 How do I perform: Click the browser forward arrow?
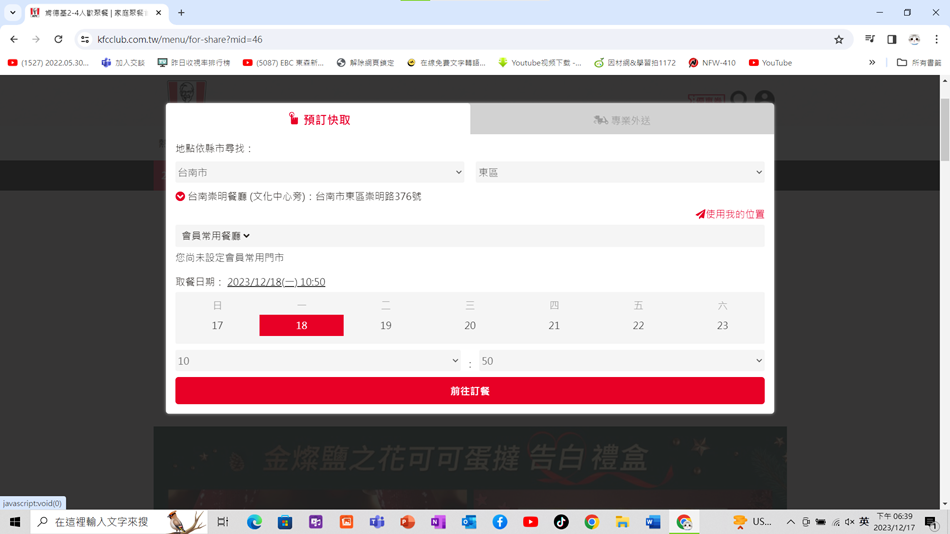pos(36,39)
